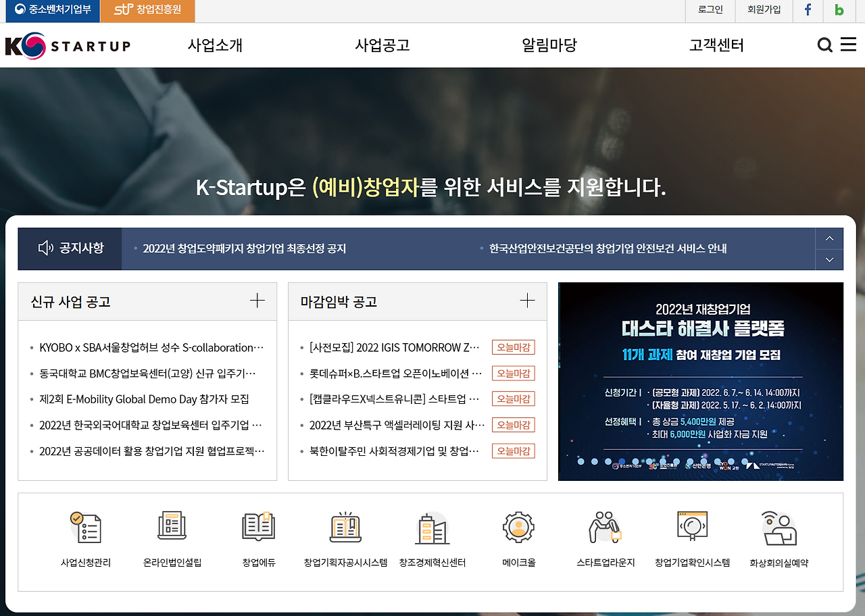Open 2022 IGIS TOMORROW pre-recruitment announcement
This screenshot has height=616, width=865.
pyautogui.click(x=395, y=348)
